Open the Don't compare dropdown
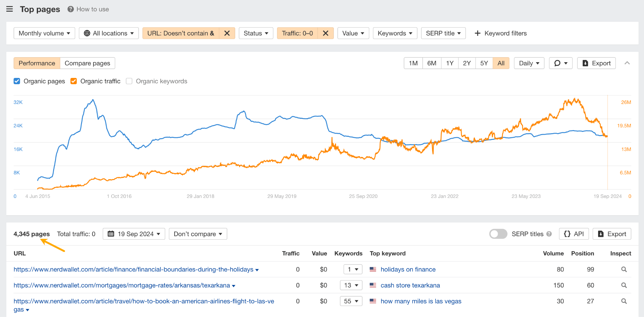This screenshot has width=644, height=317. click(x=198, y=234)
